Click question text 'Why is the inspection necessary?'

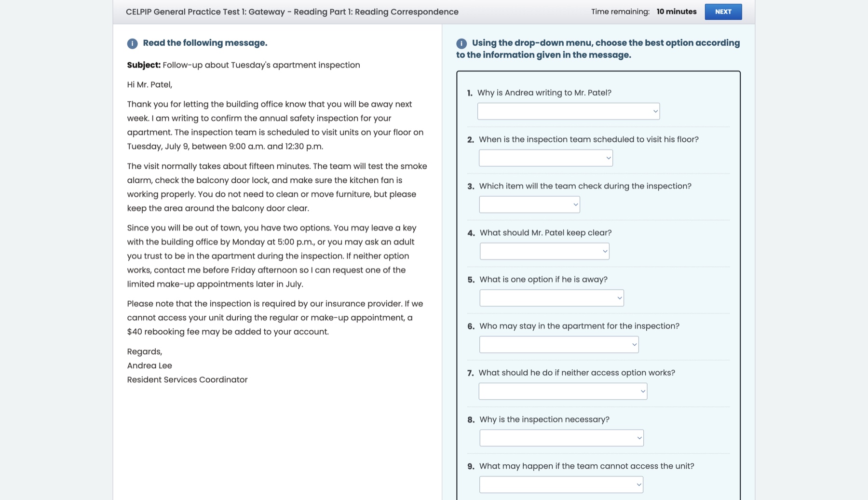tap(544, 419)
